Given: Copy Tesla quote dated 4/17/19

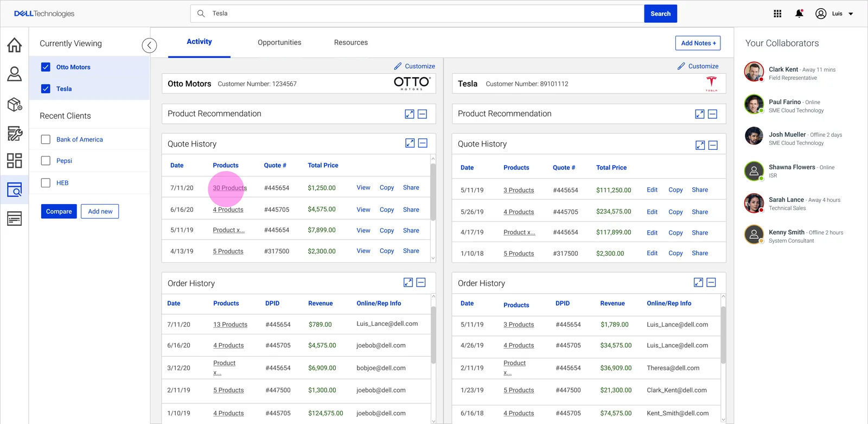Looking at the screenshot, I should 675,232.
